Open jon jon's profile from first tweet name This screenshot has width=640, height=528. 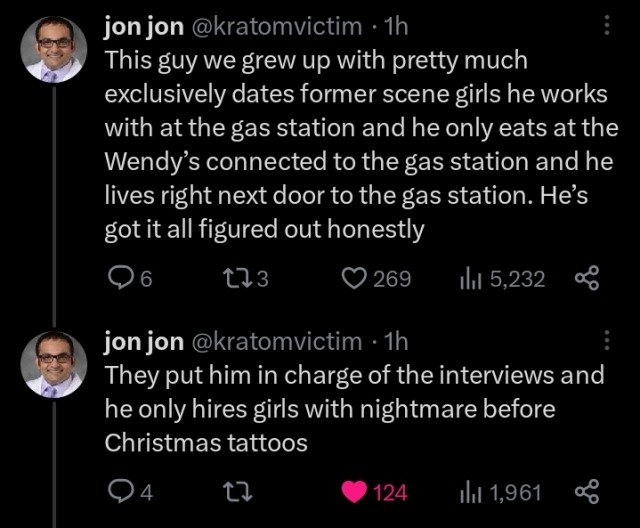143,27
